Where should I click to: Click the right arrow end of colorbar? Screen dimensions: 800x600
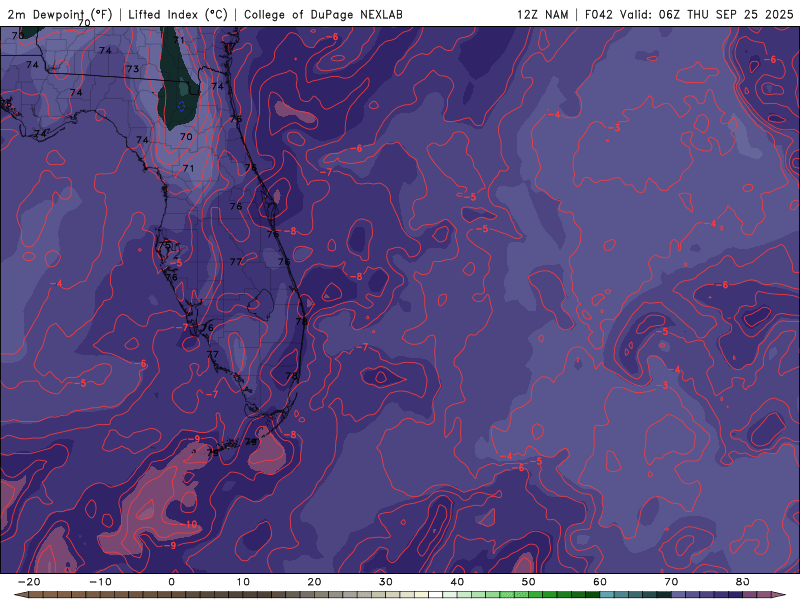pyautogui.click(x=780, y=595)
